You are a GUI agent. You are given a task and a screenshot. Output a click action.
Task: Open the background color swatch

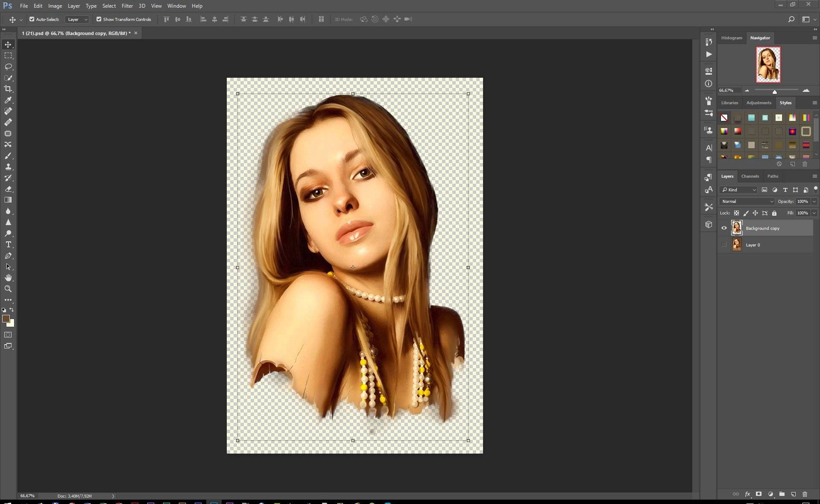[12, 324]
